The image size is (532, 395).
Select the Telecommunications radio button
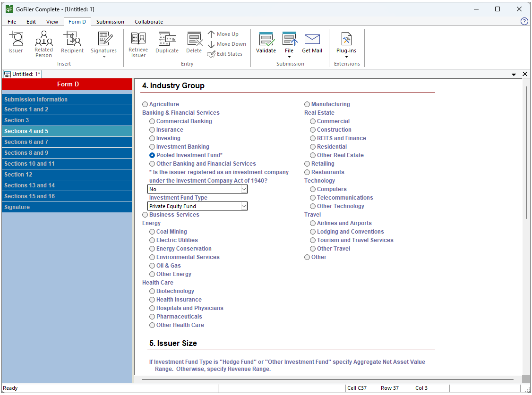[313, 197]
